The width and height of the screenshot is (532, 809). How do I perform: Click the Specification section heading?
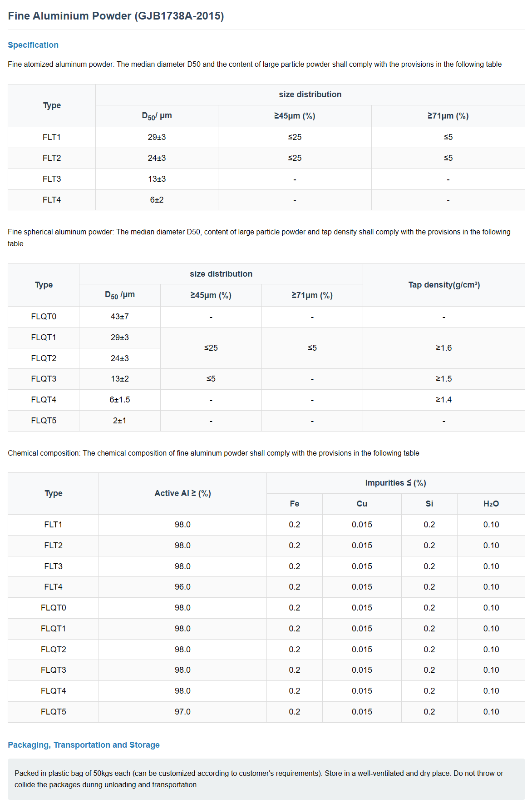(x=33, y=45)
